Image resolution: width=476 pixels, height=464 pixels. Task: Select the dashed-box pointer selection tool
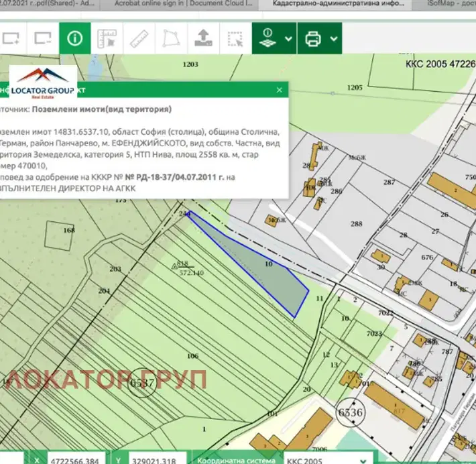click(235, 38)
